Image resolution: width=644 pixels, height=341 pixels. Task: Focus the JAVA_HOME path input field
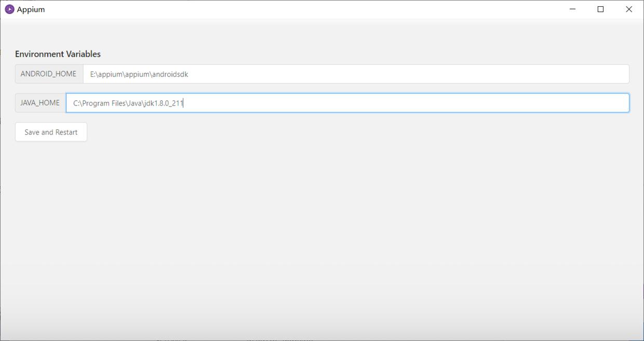pyautogui.click(x=347, y=103)
